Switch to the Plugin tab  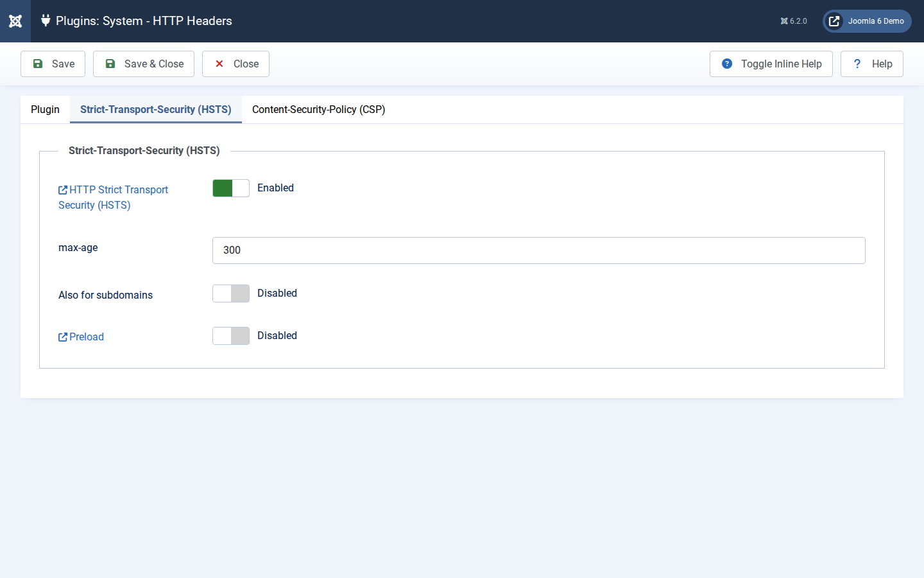click(x=45, y=109)
